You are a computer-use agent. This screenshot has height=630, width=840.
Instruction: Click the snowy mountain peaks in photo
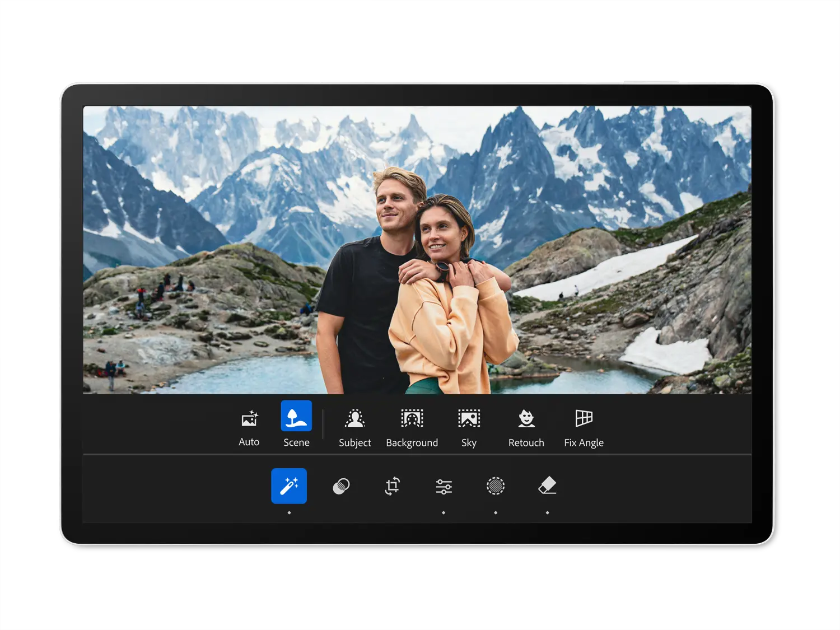click(515, 146)
